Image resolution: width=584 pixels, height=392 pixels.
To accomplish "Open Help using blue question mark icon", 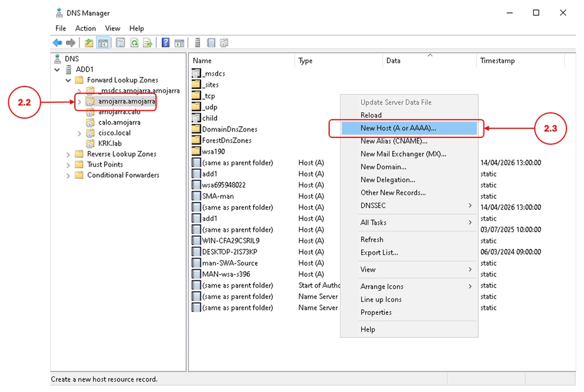I will coord(165,43).
